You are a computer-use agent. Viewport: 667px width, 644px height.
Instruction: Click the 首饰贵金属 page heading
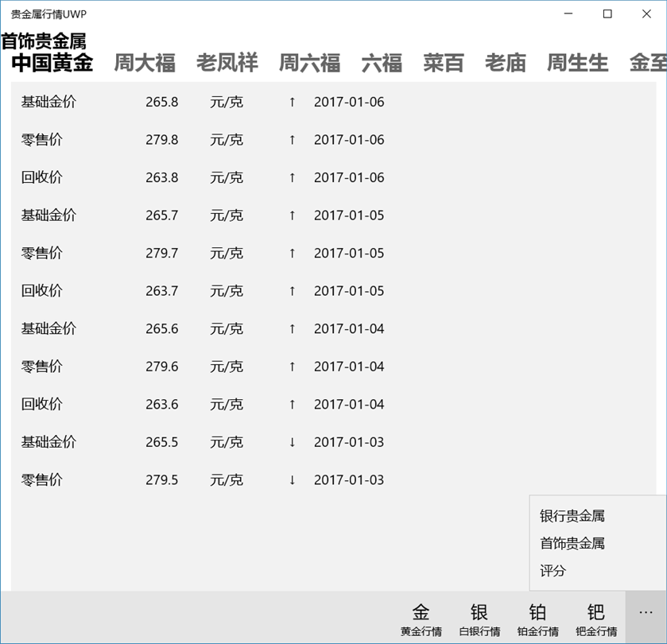tap(44, 41)
